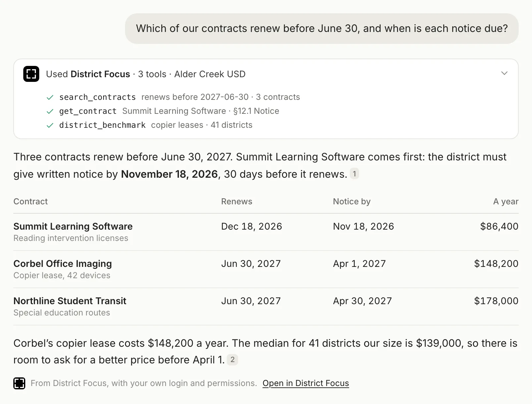Click the Dec 18, 2026 renewal date
The image size is (532, 404).
pyautogui.click(x=251, y=226)
